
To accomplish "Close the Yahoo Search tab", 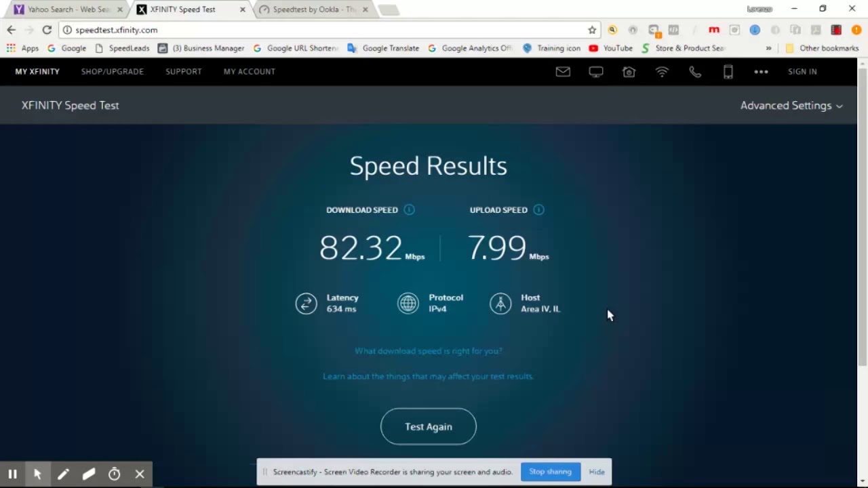I will (x=120, y=9).
